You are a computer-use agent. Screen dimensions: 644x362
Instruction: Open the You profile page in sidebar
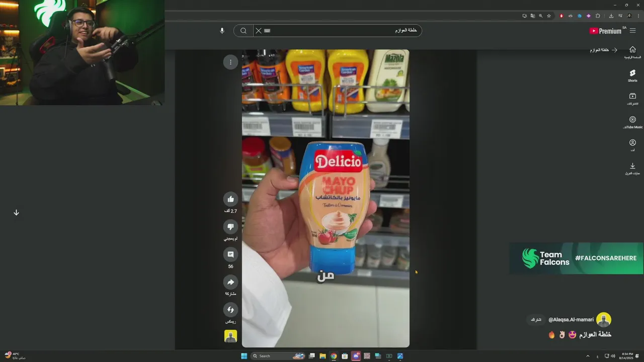tap(632, 145)
